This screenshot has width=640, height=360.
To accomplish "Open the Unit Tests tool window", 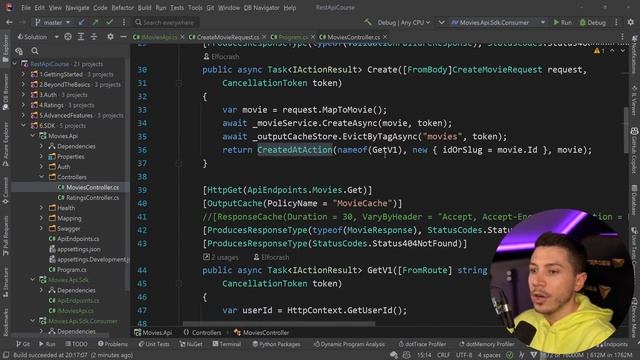I will (x=153, y=344).
